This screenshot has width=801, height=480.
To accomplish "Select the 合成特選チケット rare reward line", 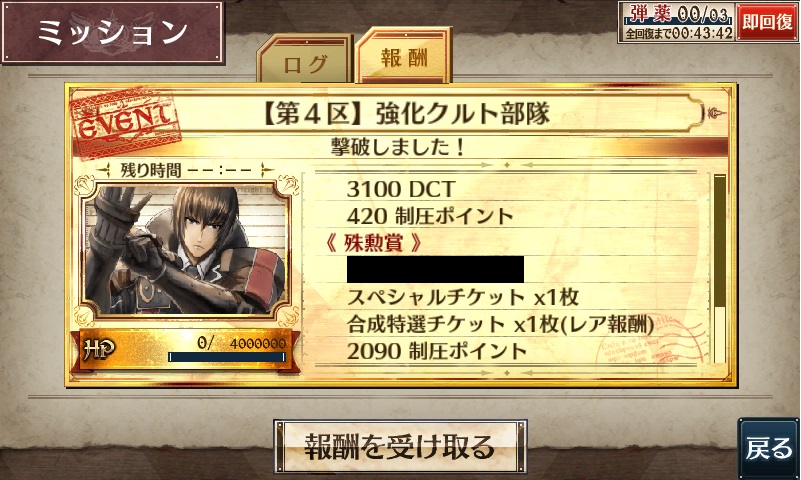I will coord(500,324).
